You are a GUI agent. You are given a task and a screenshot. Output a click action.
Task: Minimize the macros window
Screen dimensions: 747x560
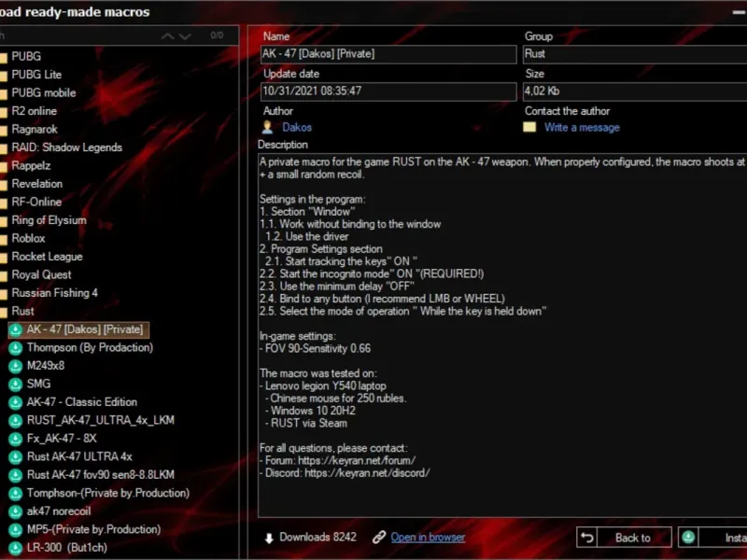740,13
